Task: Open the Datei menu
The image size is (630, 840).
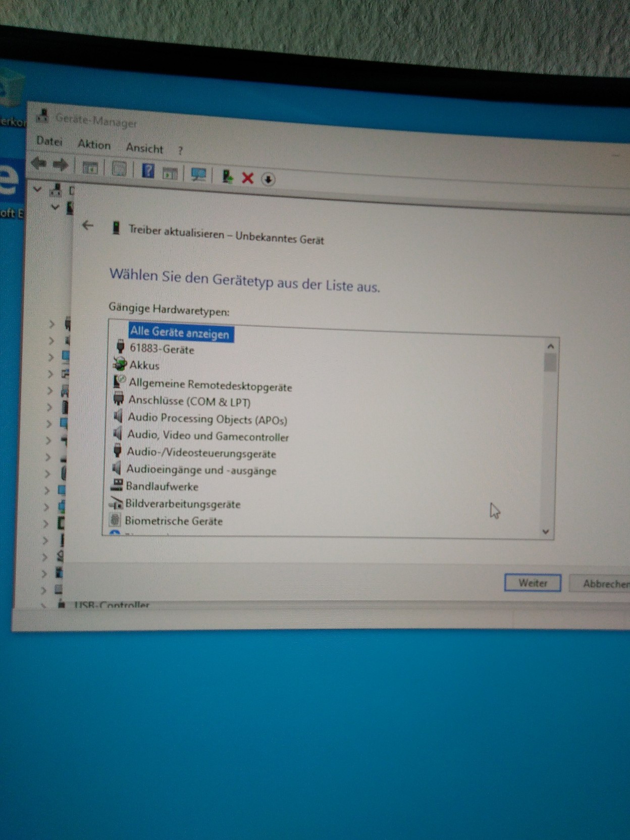Action: pyautogui.click(x=49, y=141)
